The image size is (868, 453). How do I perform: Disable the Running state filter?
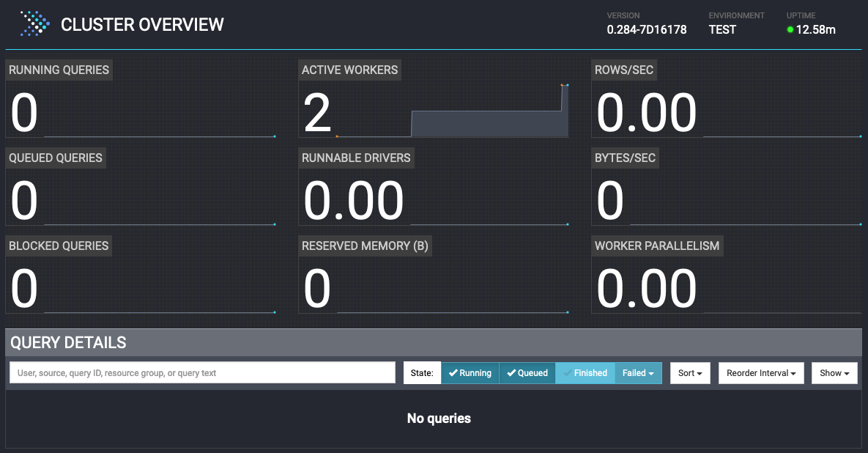[470, 373]
